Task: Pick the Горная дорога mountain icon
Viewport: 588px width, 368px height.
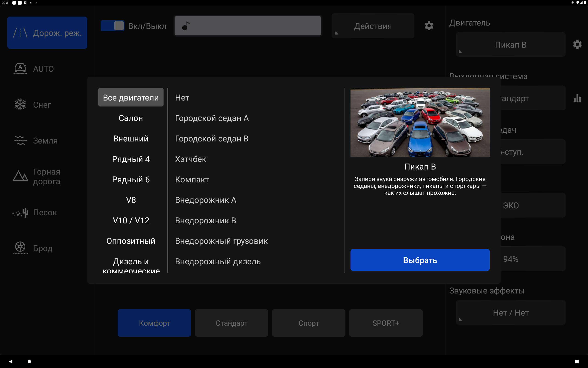Action: tap(20, 176)
